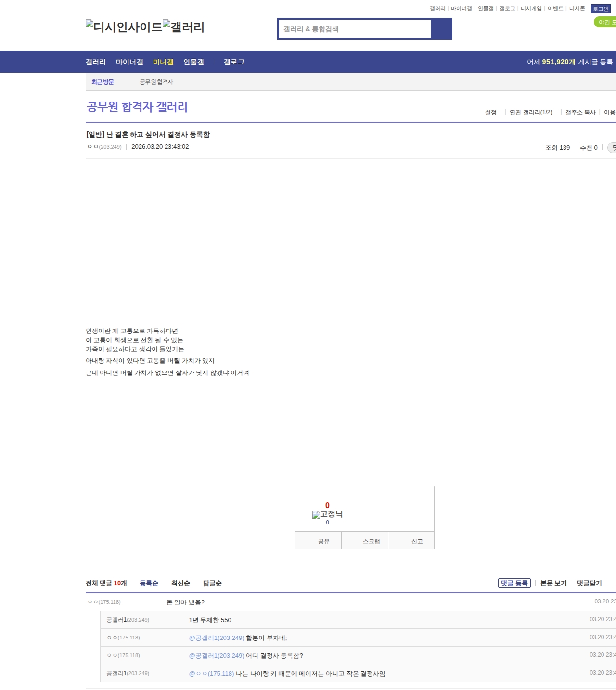Click the body line 인생이란 게 고통으로 가득하다면
This screenshot has height=690, width=616.
point(132,331)
